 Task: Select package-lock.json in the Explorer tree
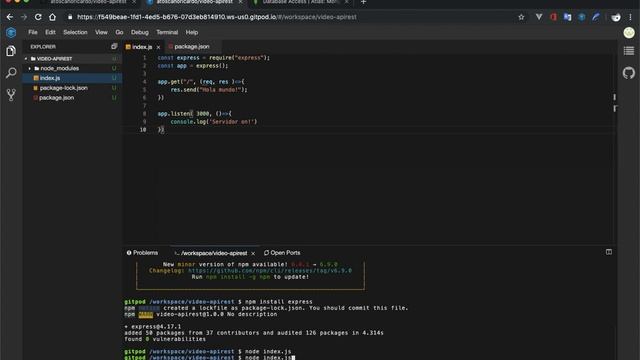(72, 88)
